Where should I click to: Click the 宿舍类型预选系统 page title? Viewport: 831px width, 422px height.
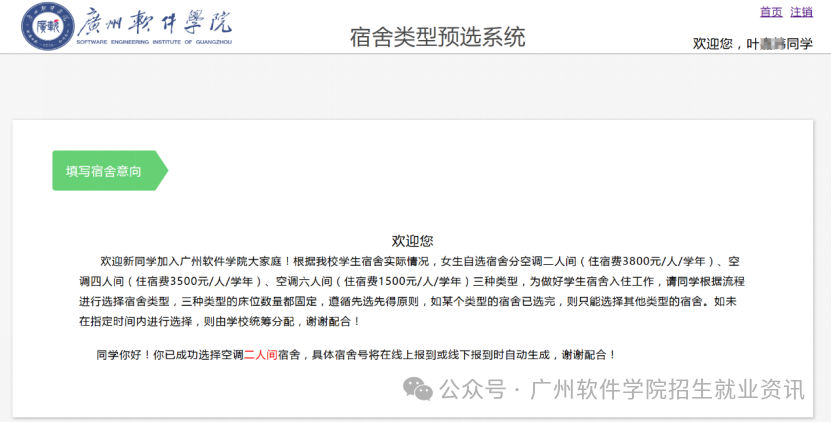click(438, 37)
